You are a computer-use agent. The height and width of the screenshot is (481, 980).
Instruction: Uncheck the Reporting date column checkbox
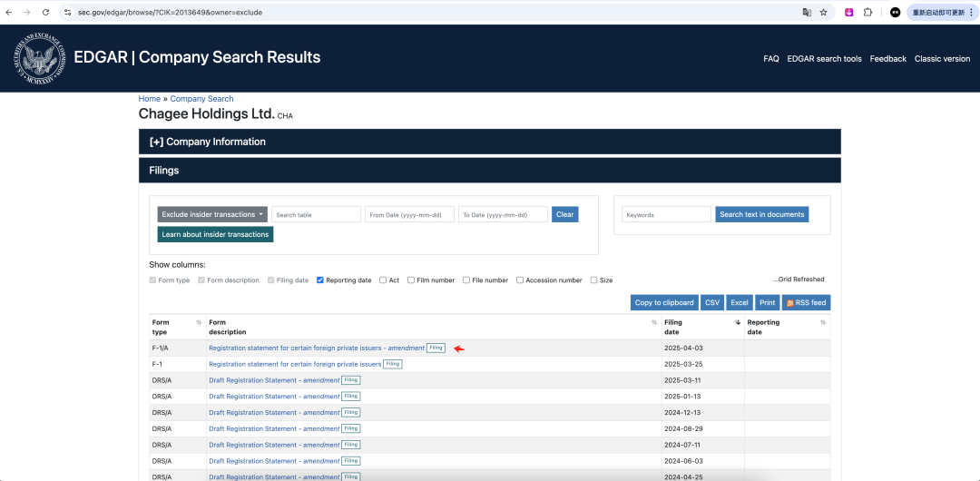click(x=320, y=280)
